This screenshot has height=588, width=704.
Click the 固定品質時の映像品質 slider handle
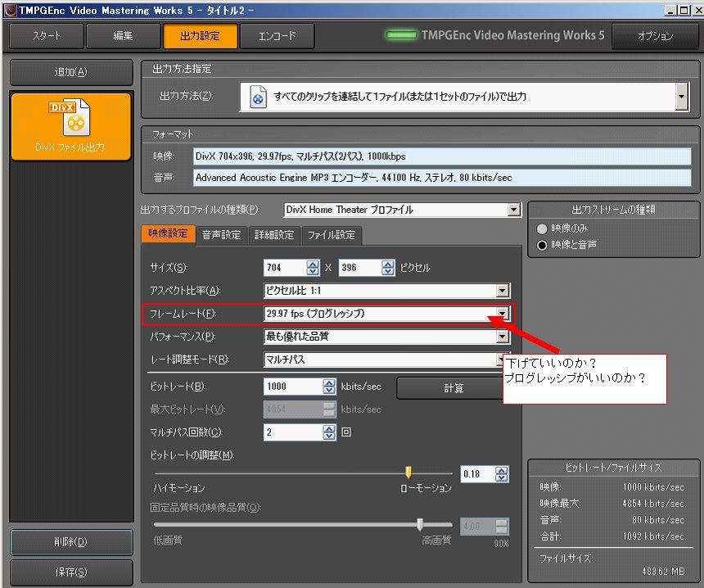pyautogui.click(x=420, y=524)
